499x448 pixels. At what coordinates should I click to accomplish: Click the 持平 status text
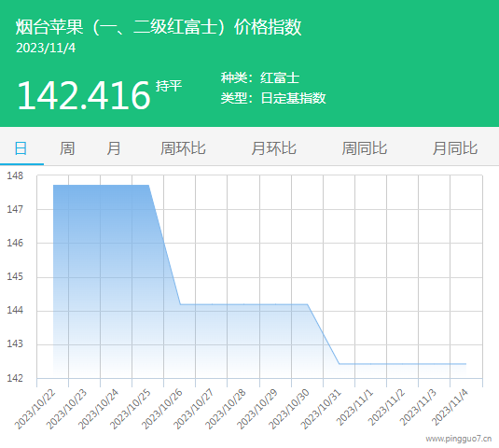(169, 86)
